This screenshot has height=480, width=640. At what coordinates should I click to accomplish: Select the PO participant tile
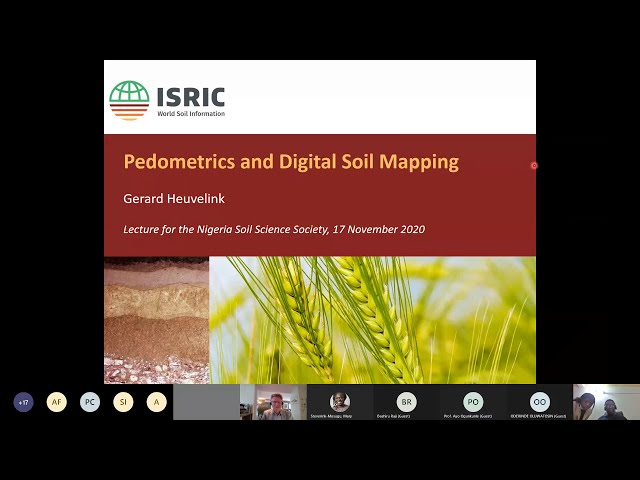(473, 402)
